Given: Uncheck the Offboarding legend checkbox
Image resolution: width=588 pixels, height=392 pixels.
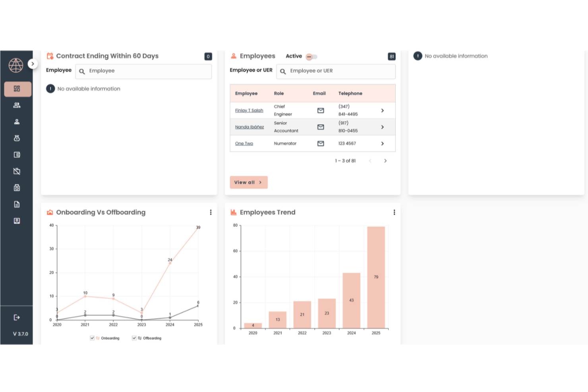Looking at the screenshot, I should pos(134,338).
